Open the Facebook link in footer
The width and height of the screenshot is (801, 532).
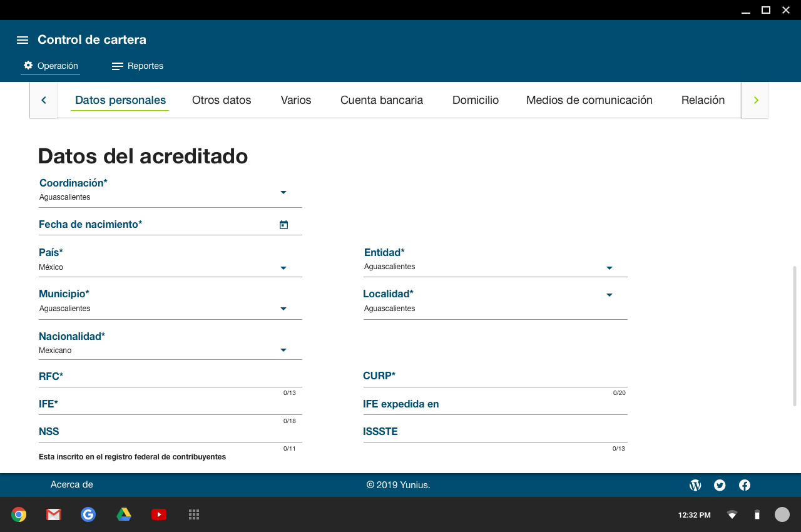coord(745,485)
